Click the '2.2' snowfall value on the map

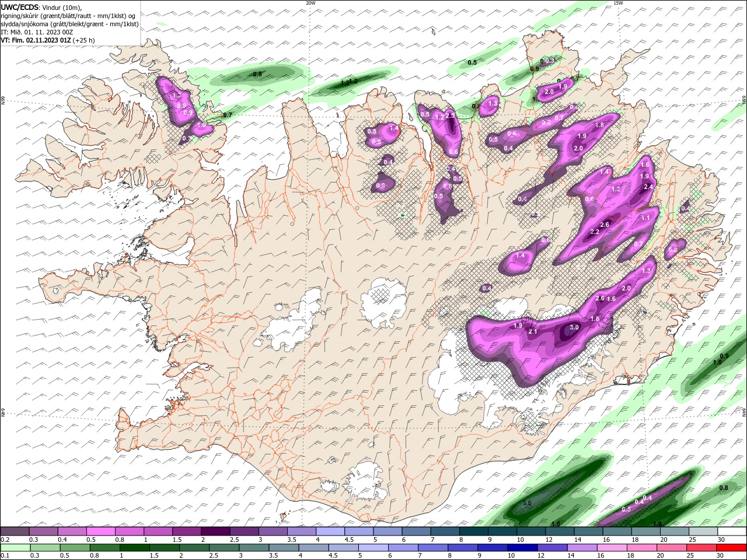(595, 232)
